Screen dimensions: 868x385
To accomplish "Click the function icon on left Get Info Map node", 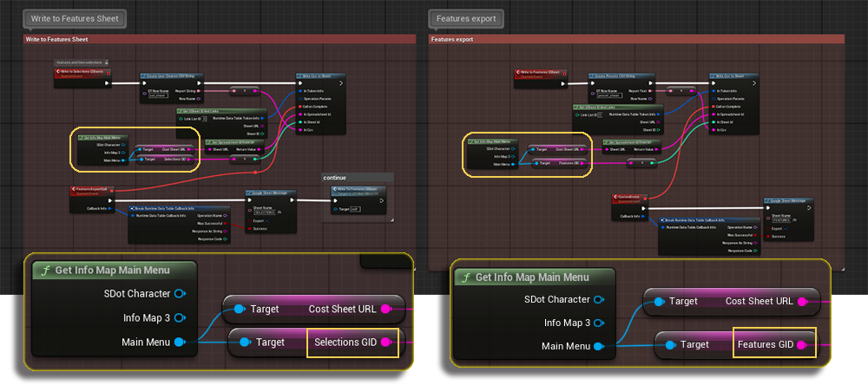I will coord(43,270).
